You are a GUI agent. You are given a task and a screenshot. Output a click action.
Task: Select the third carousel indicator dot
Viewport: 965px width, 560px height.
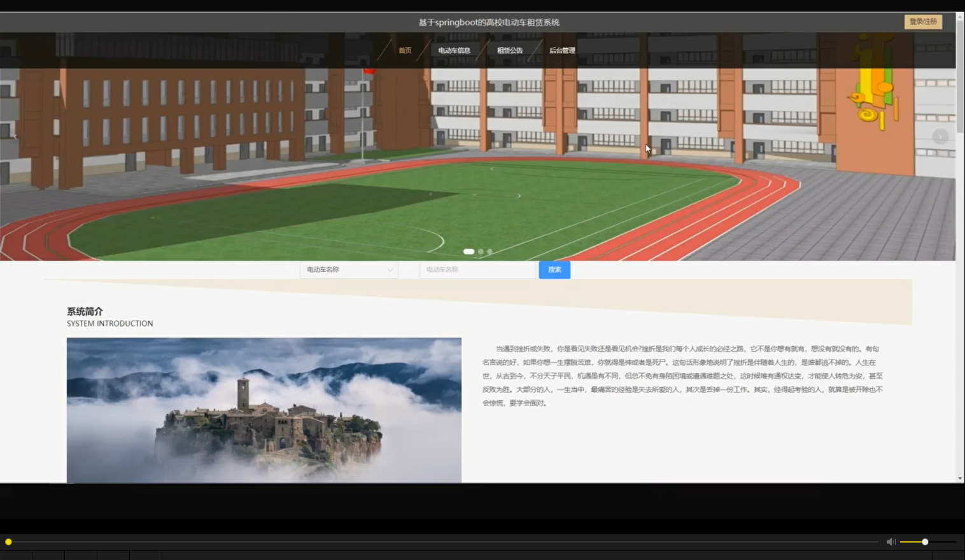tap(490, 251)
